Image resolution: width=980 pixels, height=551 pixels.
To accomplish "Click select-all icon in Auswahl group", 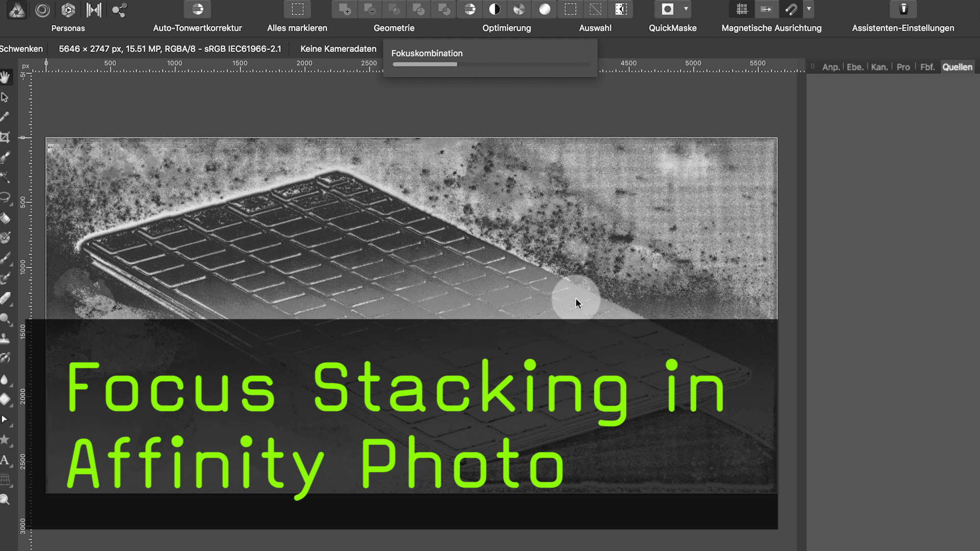I will pos(571,9).
